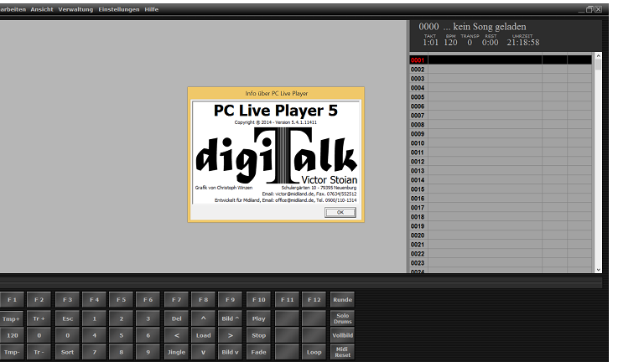644x362 pixels.
Task: Stop playback with Stop button
Action: [x=259, y=335]
